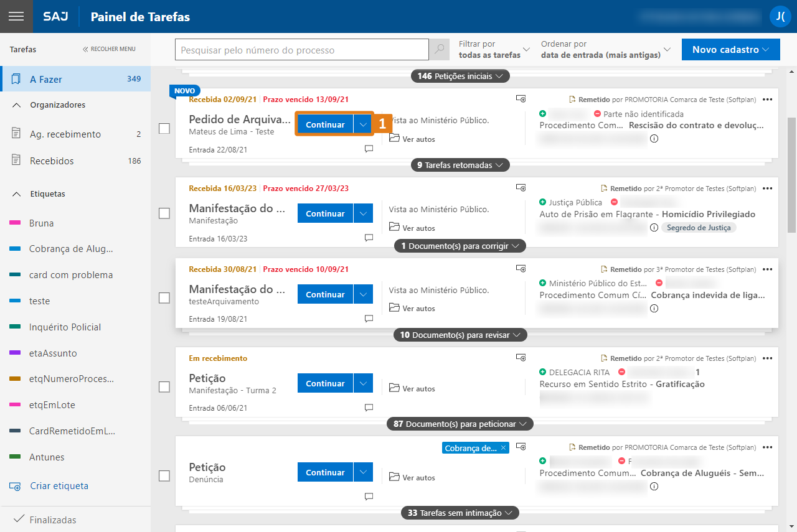This screenshot has height=532, width=797.
Task: Open the hamburger main menu
Action: coord(16,17)
